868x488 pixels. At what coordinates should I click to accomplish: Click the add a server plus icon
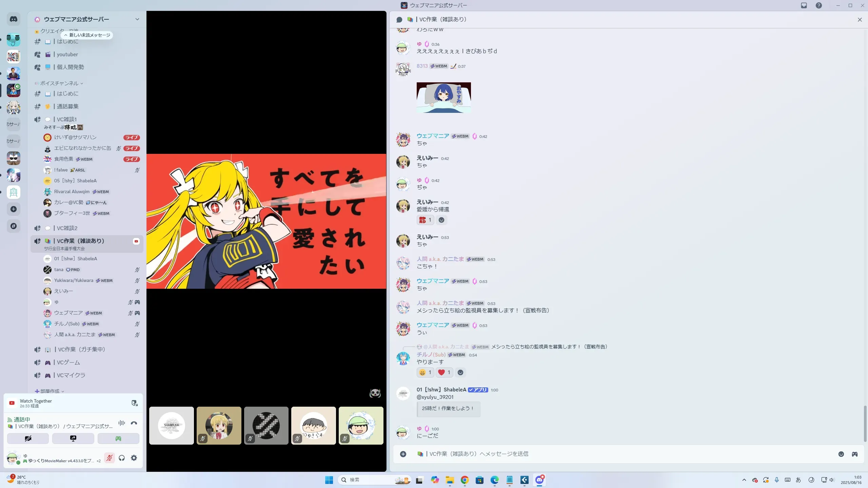click(14, 209)
